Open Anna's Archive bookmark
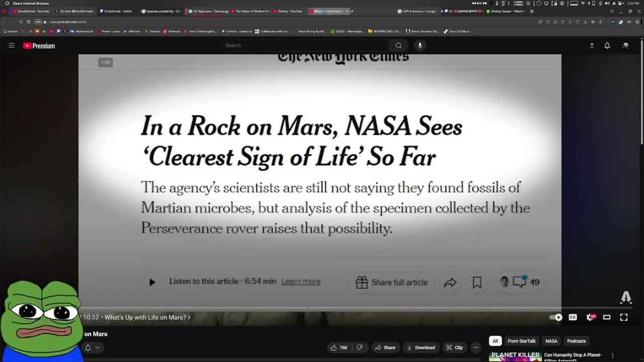 (423, 31)
